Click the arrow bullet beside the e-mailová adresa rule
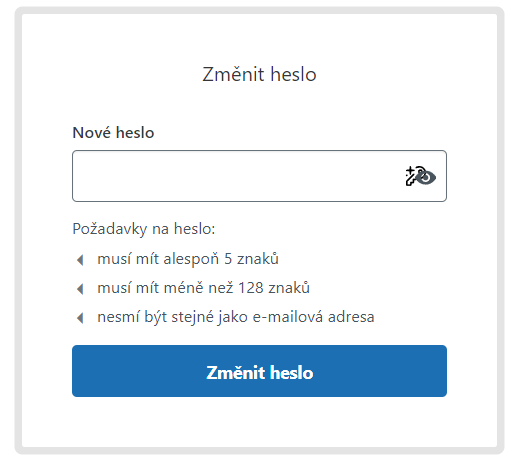Screen dimensions: 521x463 (x=80, y=318)
